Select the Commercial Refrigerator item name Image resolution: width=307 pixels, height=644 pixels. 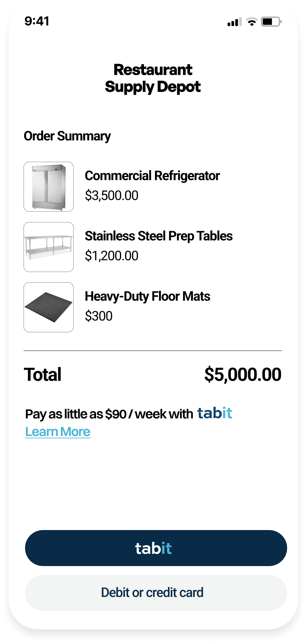[152, 176]
